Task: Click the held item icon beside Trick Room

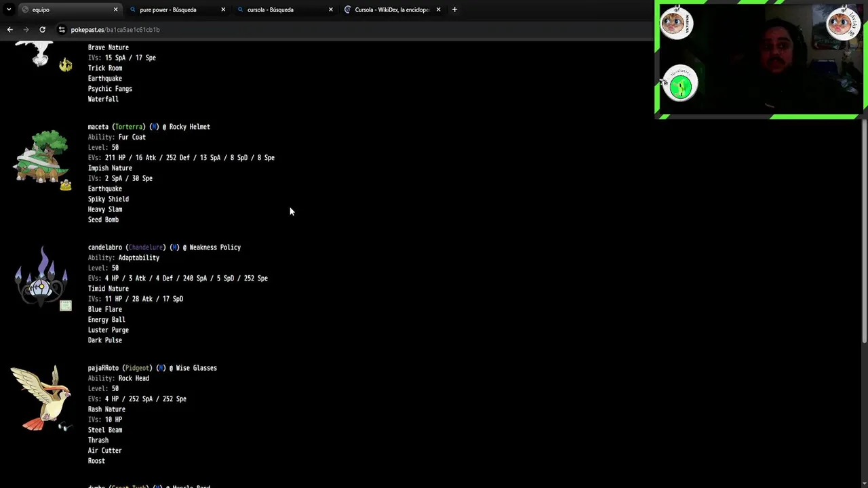Action: tap(65, 65)
